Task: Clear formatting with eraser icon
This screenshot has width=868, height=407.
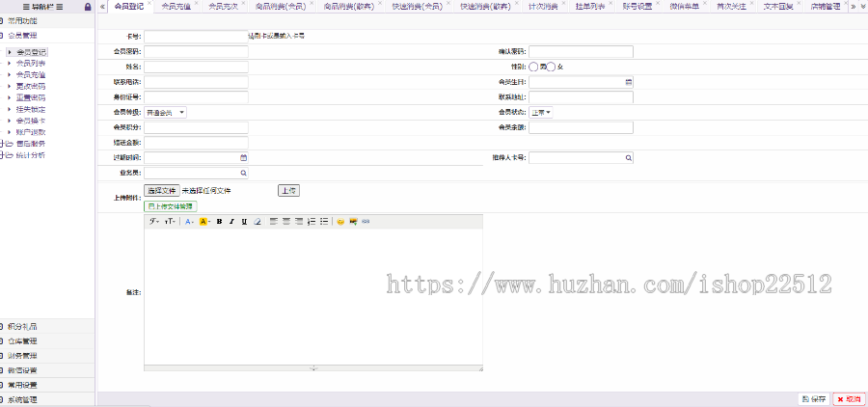Action: [x=257, y=222]
